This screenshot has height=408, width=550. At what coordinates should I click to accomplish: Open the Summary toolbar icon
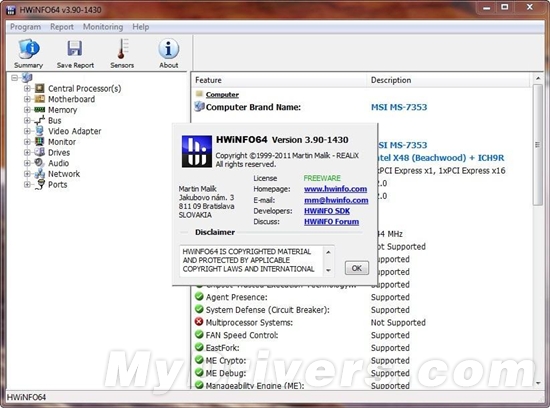[x=29, y=49]
